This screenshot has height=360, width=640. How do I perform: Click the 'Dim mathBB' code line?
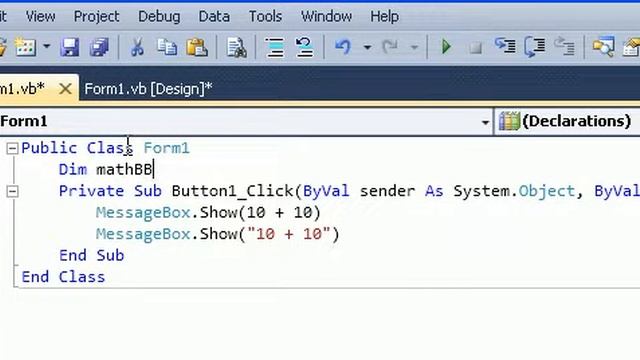106,169
